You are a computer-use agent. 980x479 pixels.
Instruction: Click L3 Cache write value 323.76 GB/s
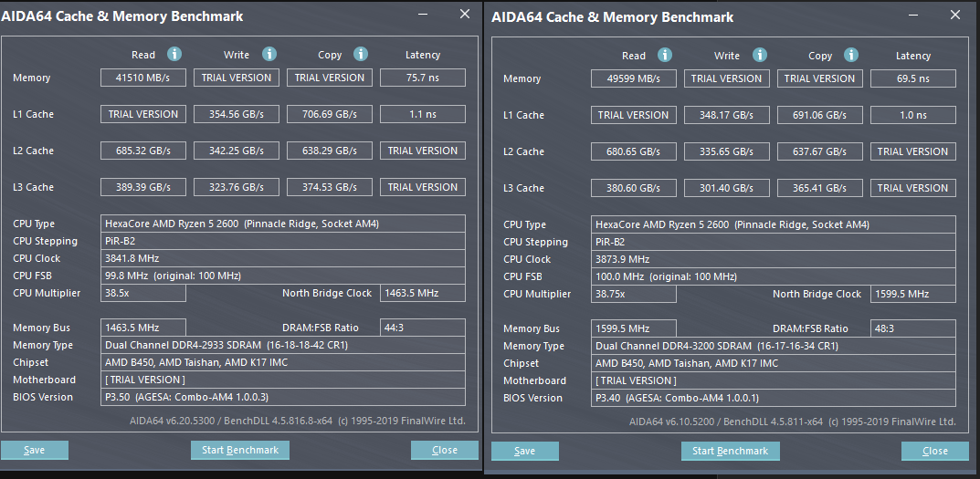coord(237,187)
